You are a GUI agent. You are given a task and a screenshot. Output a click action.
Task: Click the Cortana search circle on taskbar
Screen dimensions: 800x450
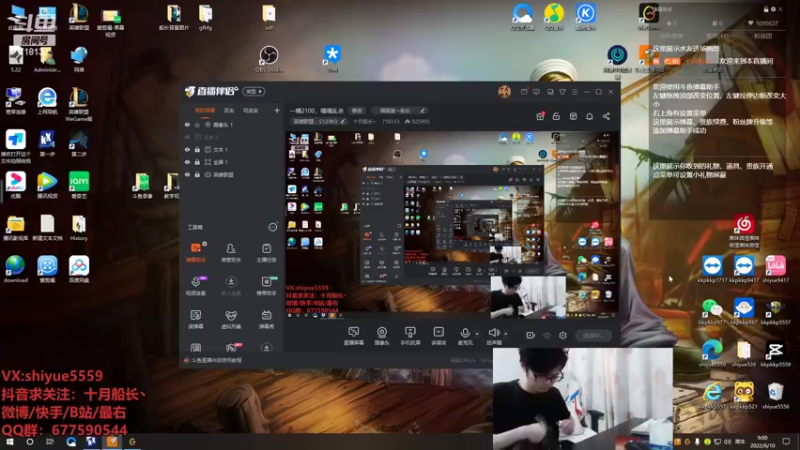30,442
